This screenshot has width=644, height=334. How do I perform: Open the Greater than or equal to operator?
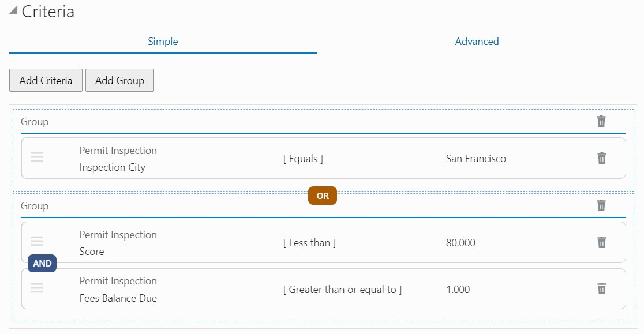tap(342, 290)
